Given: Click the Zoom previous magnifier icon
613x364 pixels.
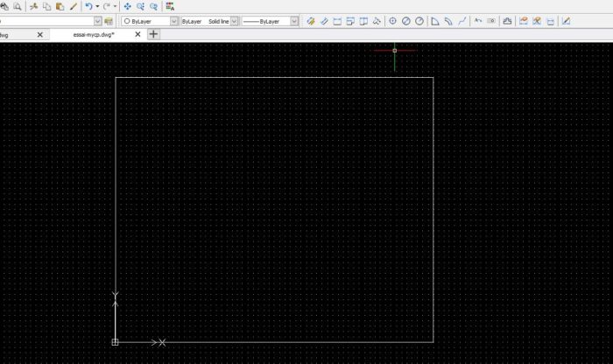Looking at the screenshot, I should 153,6.
